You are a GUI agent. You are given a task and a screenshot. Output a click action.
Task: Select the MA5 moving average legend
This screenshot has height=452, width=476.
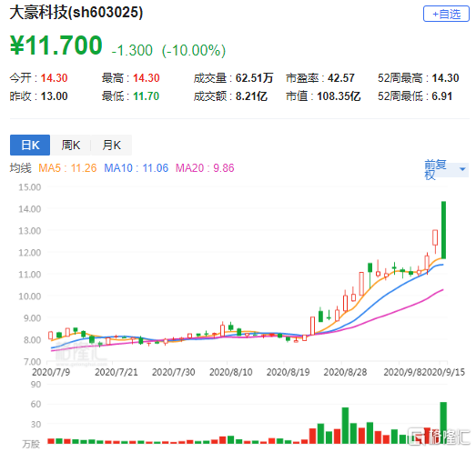click(67, 168)
